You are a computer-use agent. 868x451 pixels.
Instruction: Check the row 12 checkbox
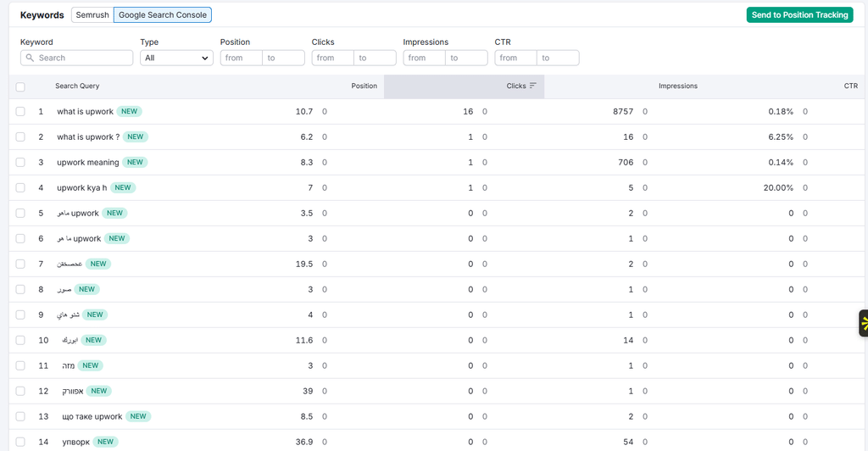(x=20, y=392)
